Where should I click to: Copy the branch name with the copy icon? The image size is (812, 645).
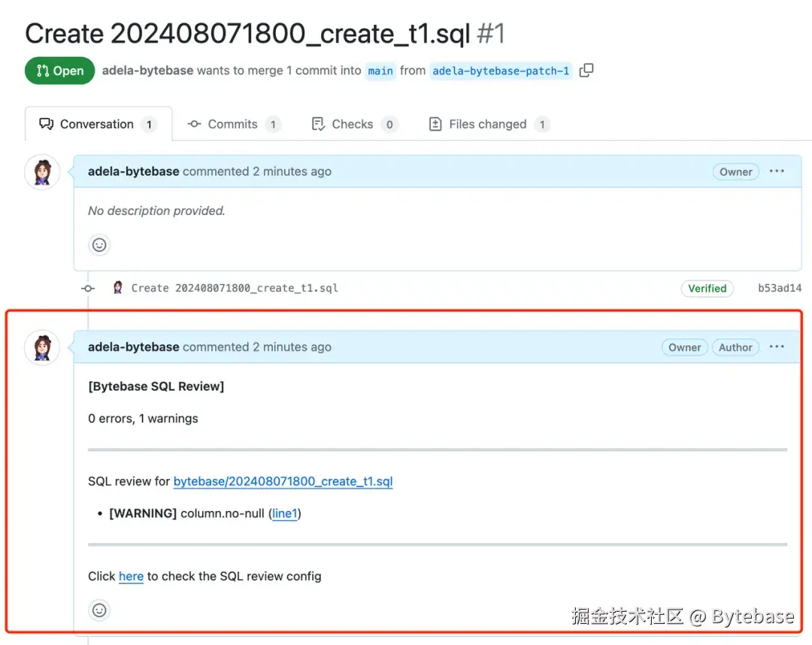point(586,70)
